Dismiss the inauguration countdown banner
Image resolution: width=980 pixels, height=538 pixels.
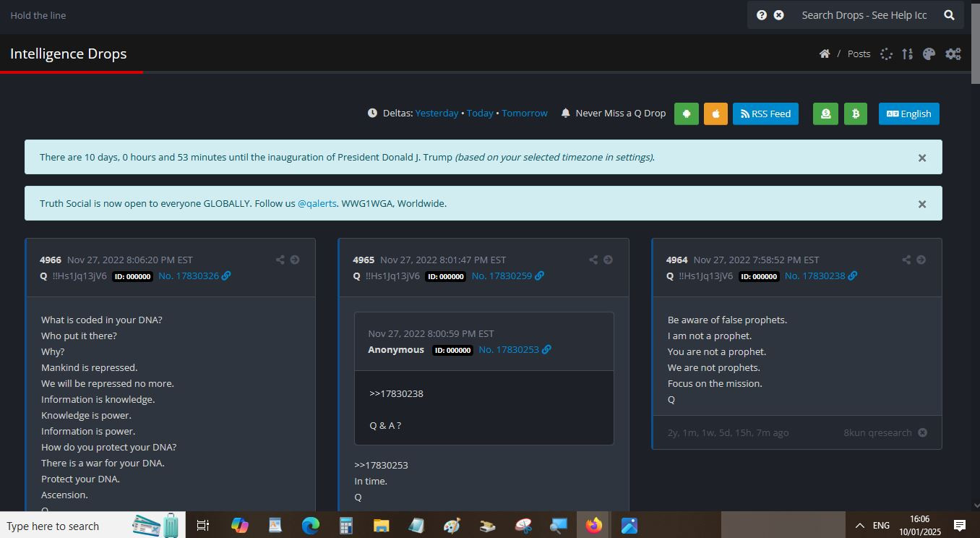921,158
